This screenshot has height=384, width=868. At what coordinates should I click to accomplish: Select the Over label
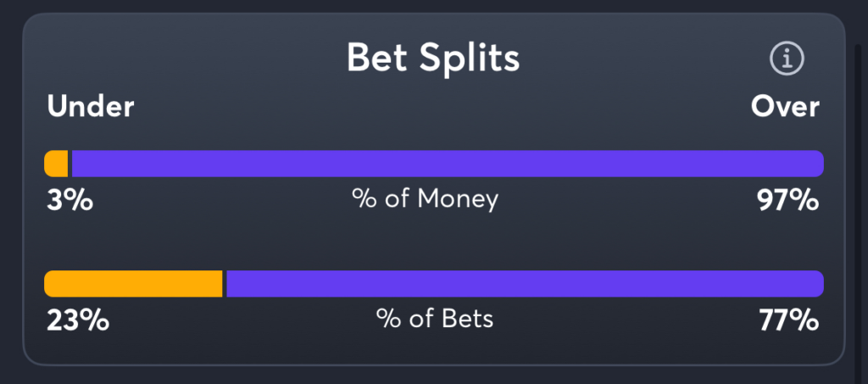[785, 106]
